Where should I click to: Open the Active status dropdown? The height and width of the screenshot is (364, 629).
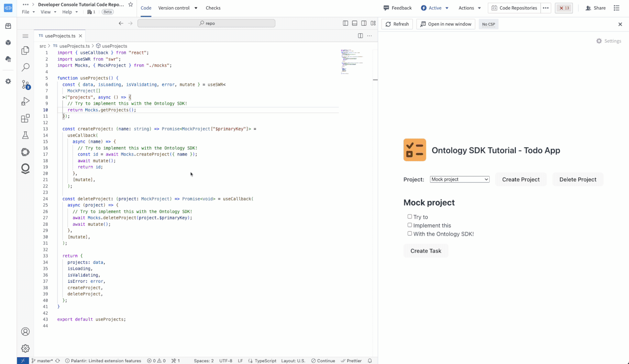coord(435,8)
